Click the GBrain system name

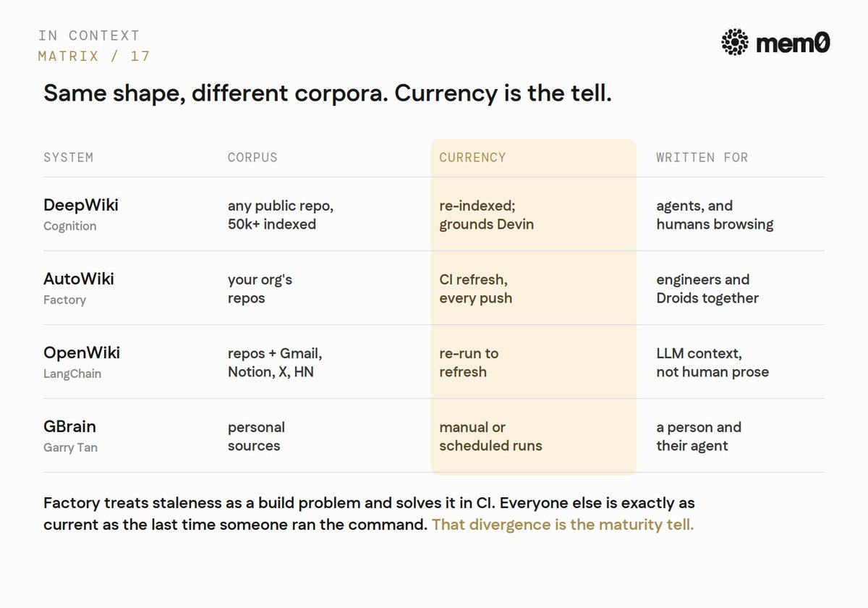click(69, 426)
